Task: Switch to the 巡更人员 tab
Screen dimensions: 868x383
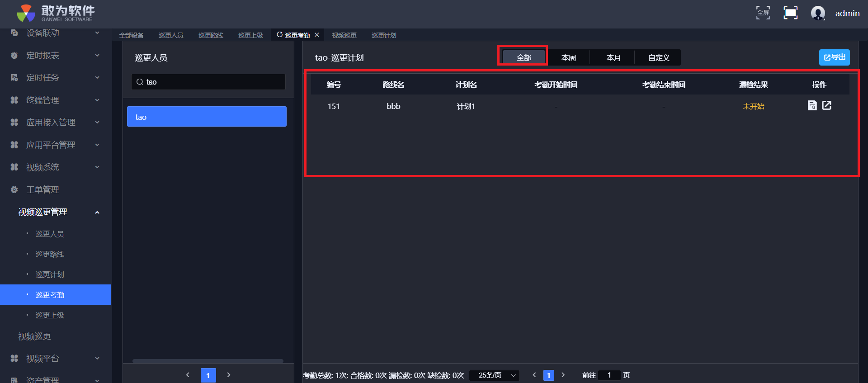Action: (171, 35)
